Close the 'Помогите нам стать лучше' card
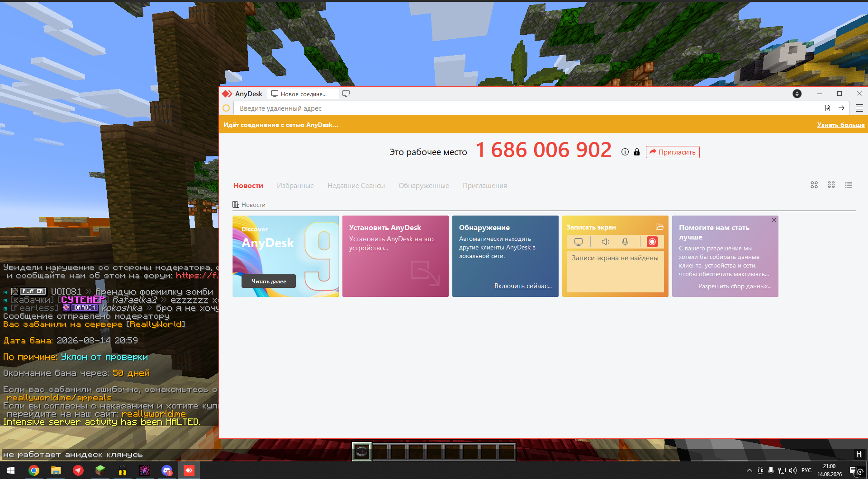 (x=774, y=220)
